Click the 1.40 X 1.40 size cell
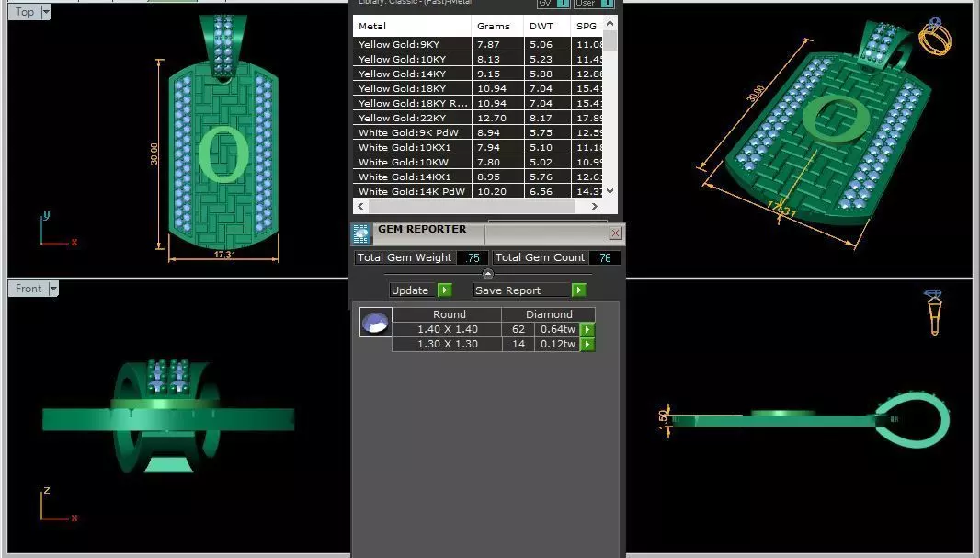The height and width of the screenshot is (558, 980). click(448, 329)
